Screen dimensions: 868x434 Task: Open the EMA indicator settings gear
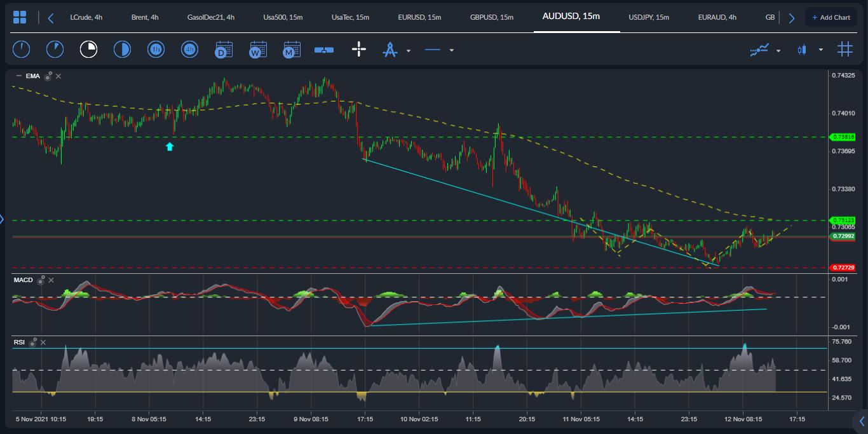click(x=48, y=76)
